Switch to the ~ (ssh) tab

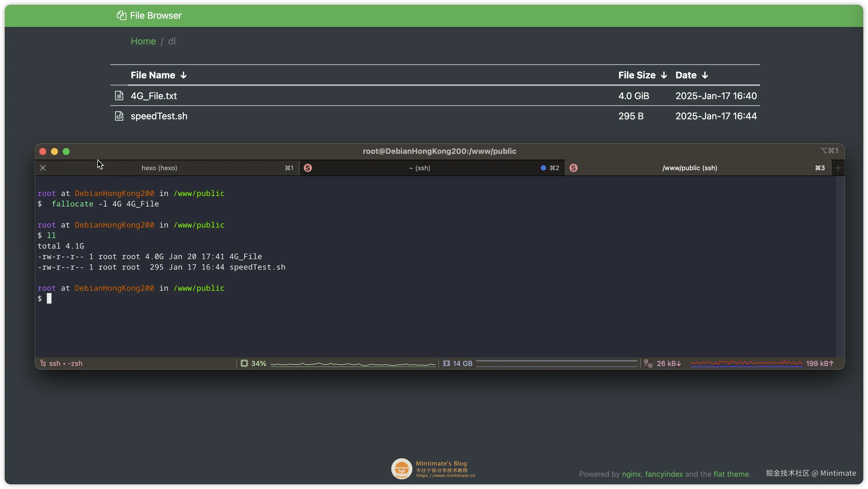(x=419, y=168)
